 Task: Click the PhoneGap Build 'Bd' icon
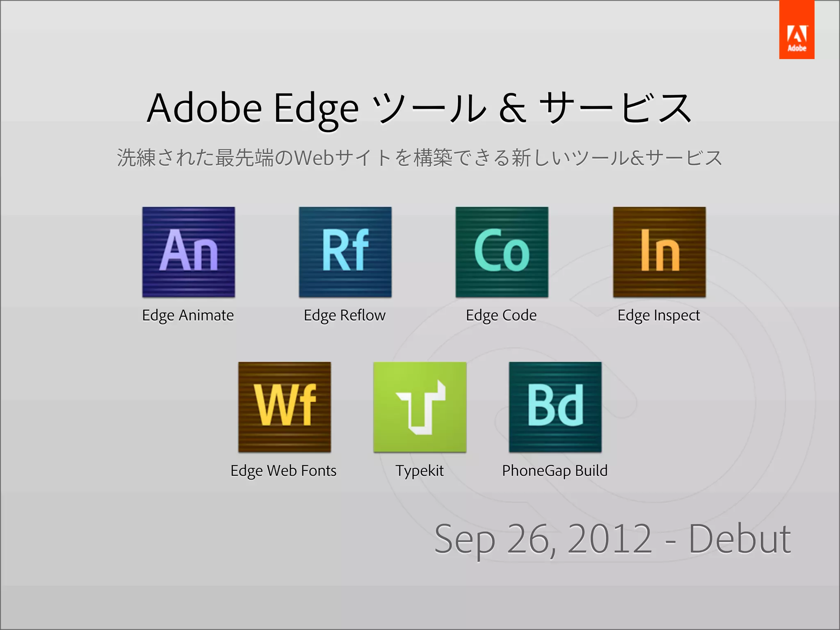555,407
